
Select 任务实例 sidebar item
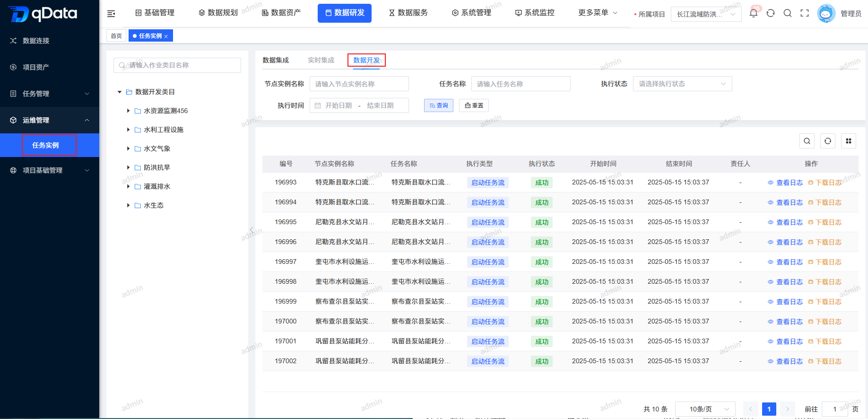point(50,145)
